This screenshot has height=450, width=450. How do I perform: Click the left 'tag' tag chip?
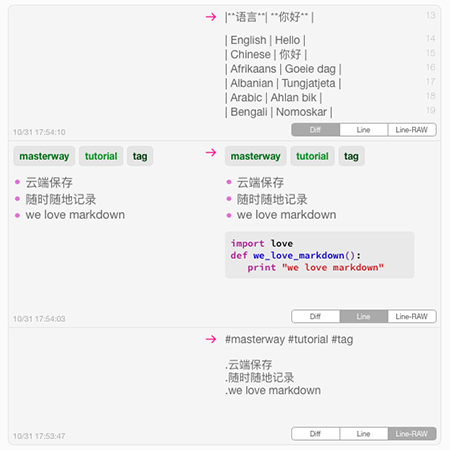point(140,156)
